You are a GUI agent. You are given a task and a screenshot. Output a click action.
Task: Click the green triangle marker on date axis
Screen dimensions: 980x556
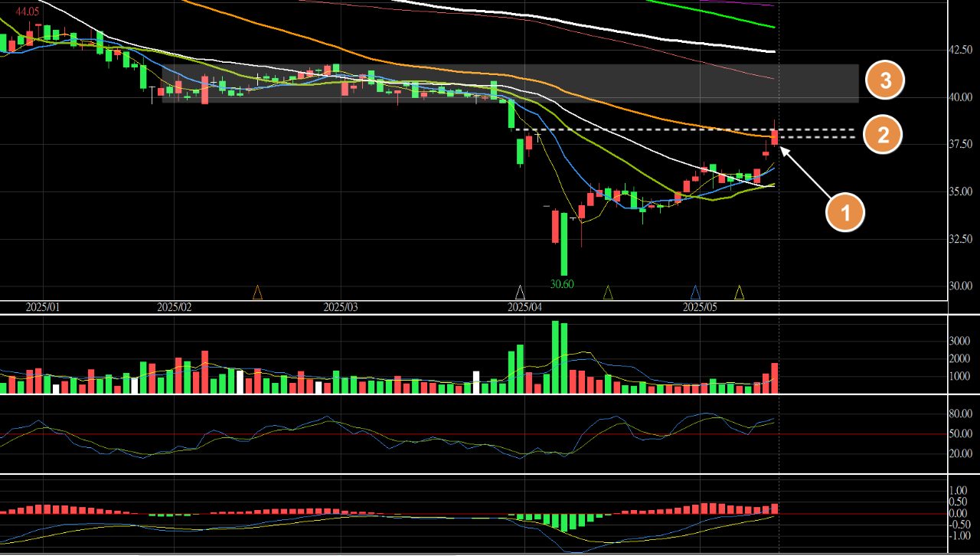tap(608, 292)
